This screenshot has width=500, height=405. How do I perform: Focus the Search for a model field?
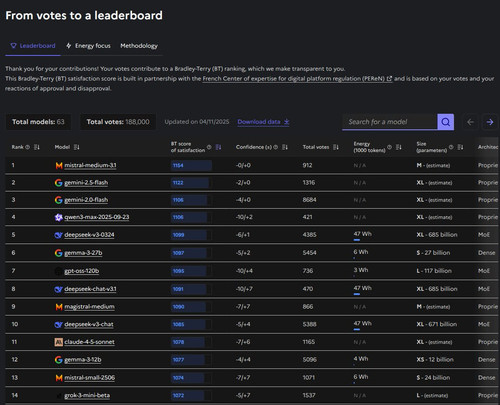[390, 122]
